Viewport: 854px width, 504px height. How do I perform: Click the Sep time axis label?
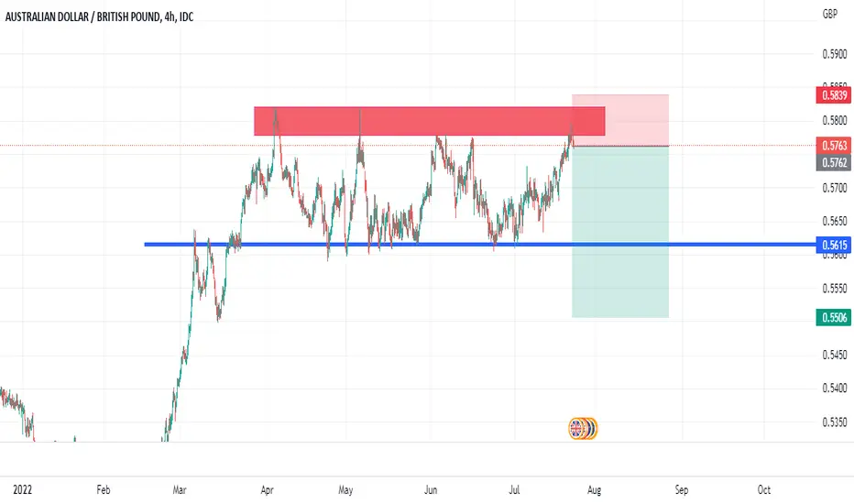[x=682, y=490]
